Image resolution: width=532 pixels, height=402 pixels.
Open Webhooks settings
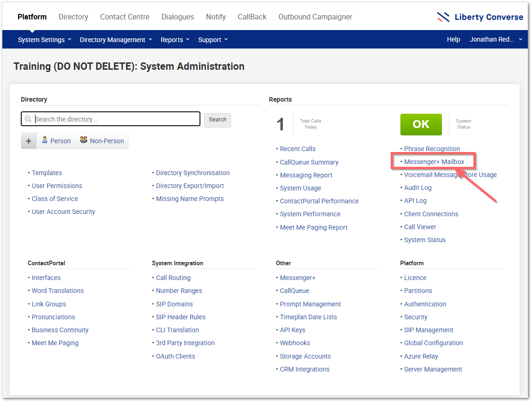295,343
